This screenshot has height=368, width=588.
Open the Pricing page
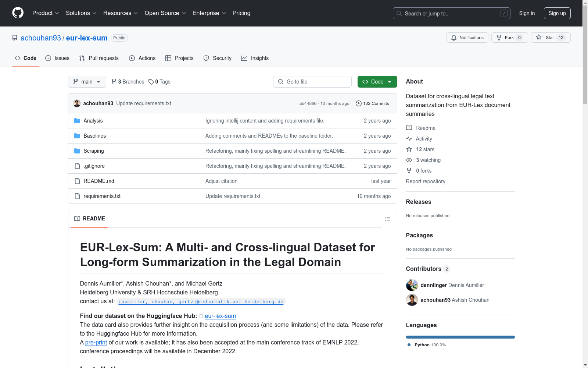coord(241,13)
